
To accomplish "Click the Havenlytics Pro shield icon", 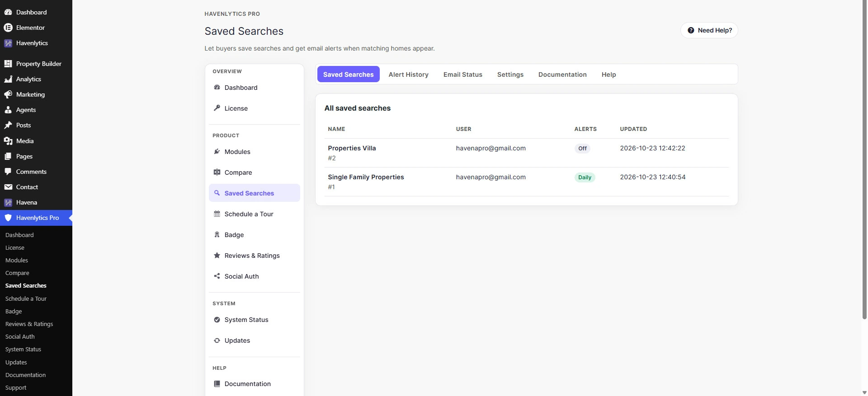I will [x=8, y=218].
